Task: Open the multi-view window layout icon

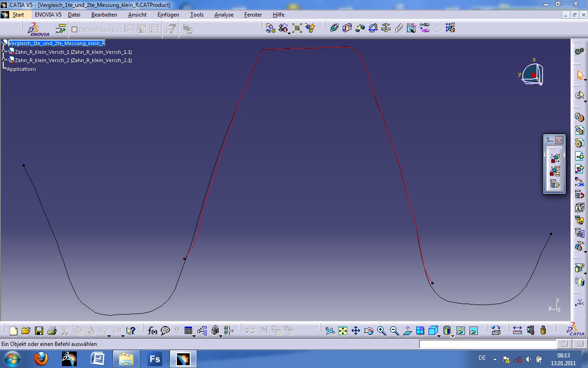Action: click(420, 330)
